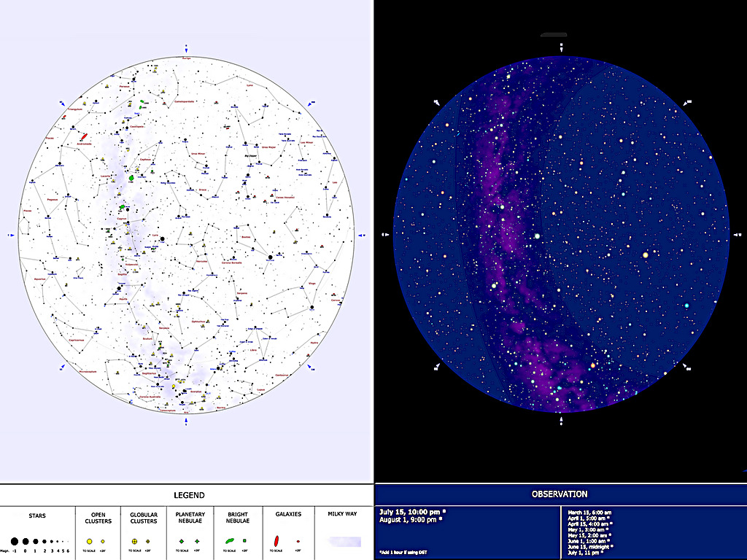Click the smallest magnitude 6 star dot
747x560 pixels.
pos(67,540)
